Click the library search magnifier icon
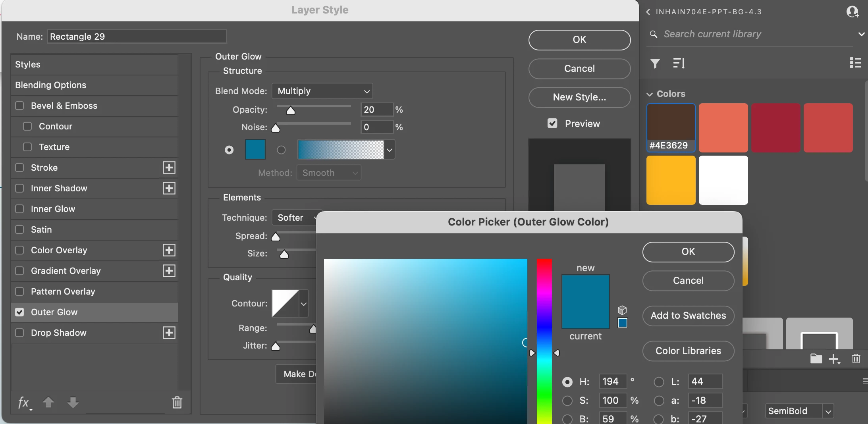The image size is (868, 424). (654, 34)
